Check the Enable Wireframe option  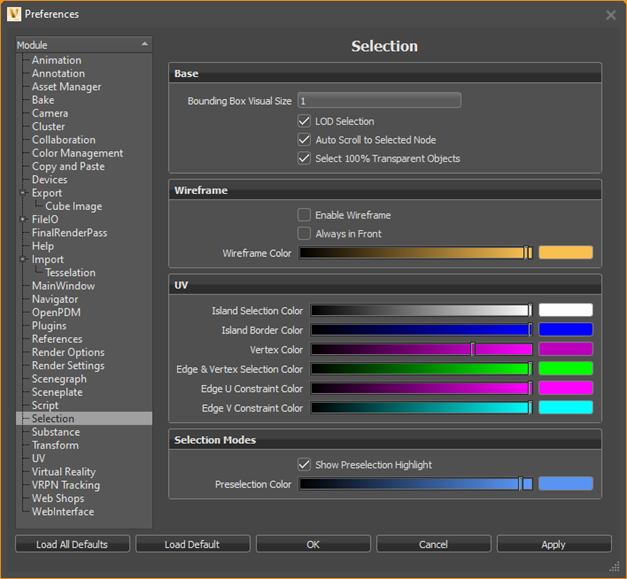[x=305, y=215]
